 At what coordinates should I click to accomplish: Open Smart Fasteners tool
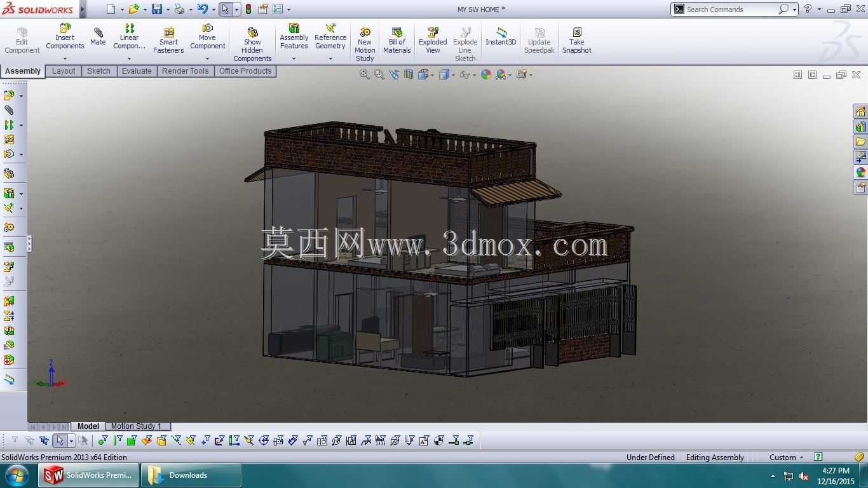click(x=168, y=41)
